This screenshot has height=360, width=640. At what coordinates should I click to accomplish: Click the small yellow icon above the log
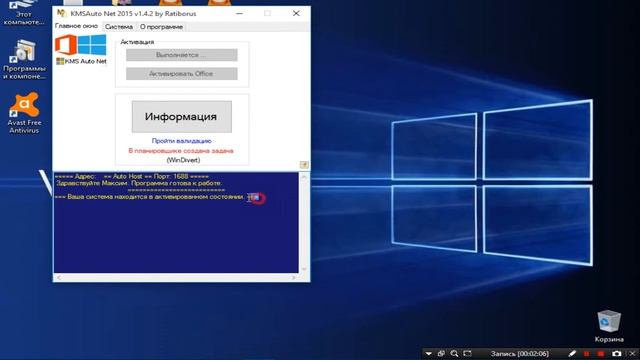[x=304, y=164]
